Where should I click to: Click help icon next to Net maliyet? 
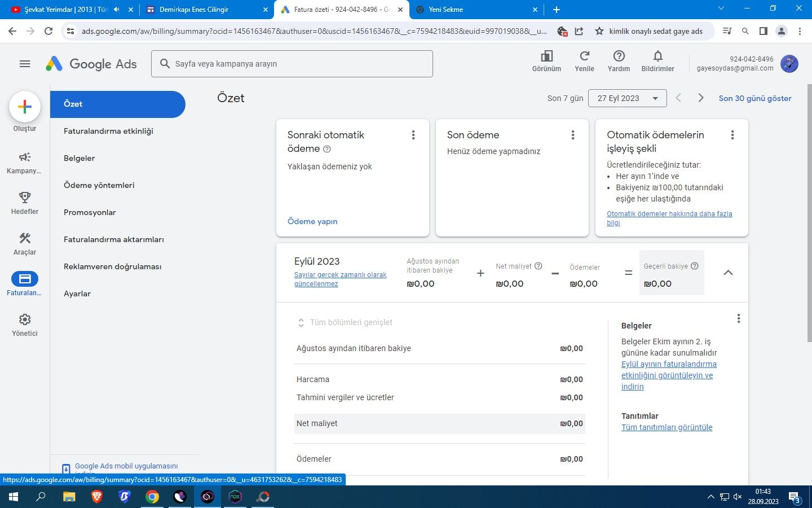(x=538, y=266)
